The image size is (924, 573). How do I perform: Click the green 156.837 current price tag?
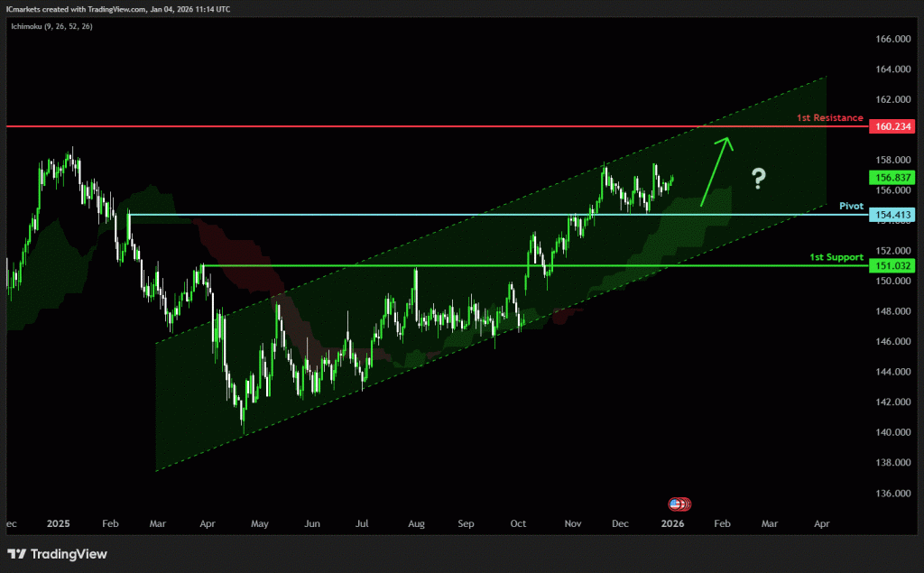point(892,177)
